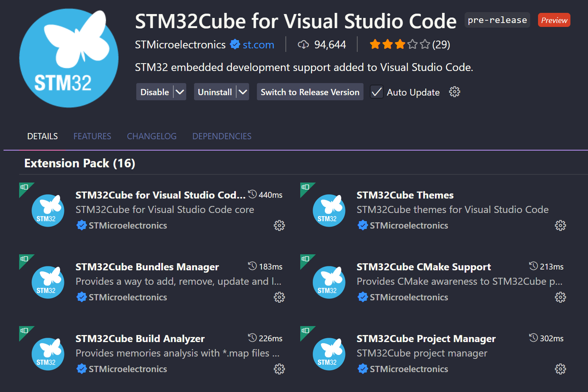Click Switch to Release Version button
Viewport: 588px width, 392px height.
coord(310,92)
